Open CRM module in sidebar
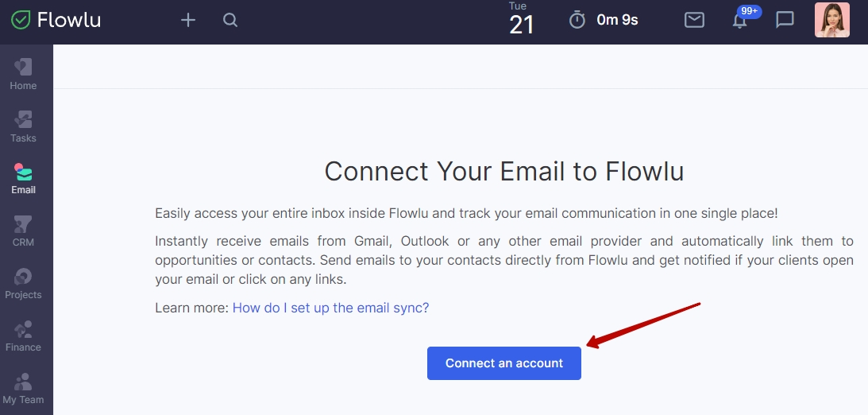The image size is (868, 415). coord(23,231)
